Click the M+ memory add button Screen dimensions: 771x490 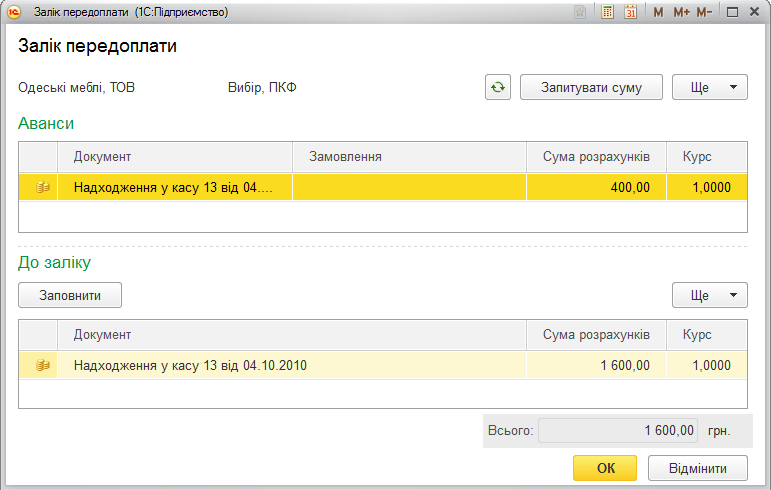pos(682,12)
